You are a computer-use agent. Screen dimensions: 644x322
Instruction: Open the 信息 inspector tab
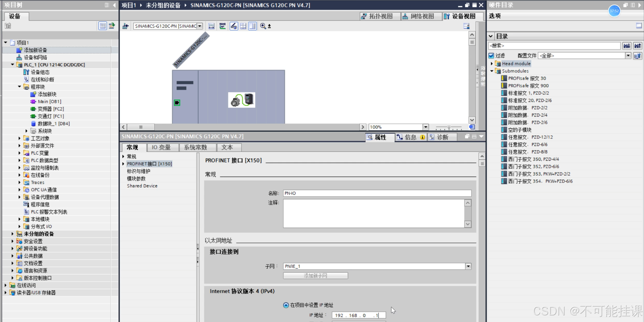(x=411, y=137)
